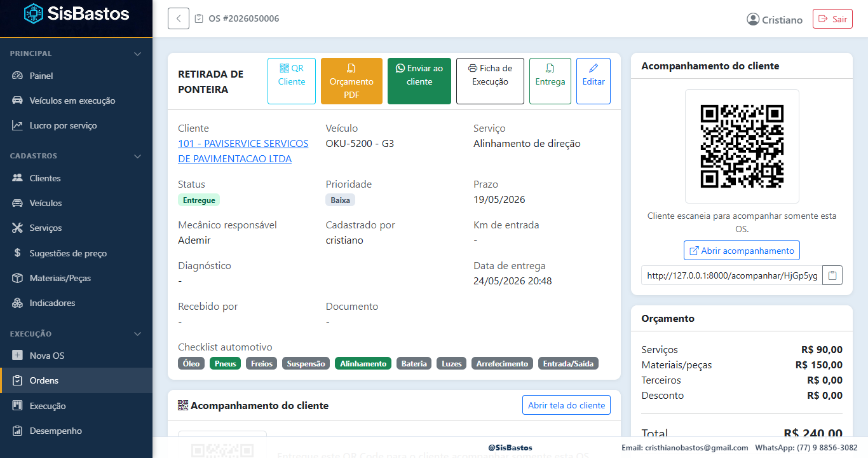Click the Desempenho chart icon
Image resolution: width=868 pixels, height=458 pixels.
pyautogui.click(x=18, y=431)
